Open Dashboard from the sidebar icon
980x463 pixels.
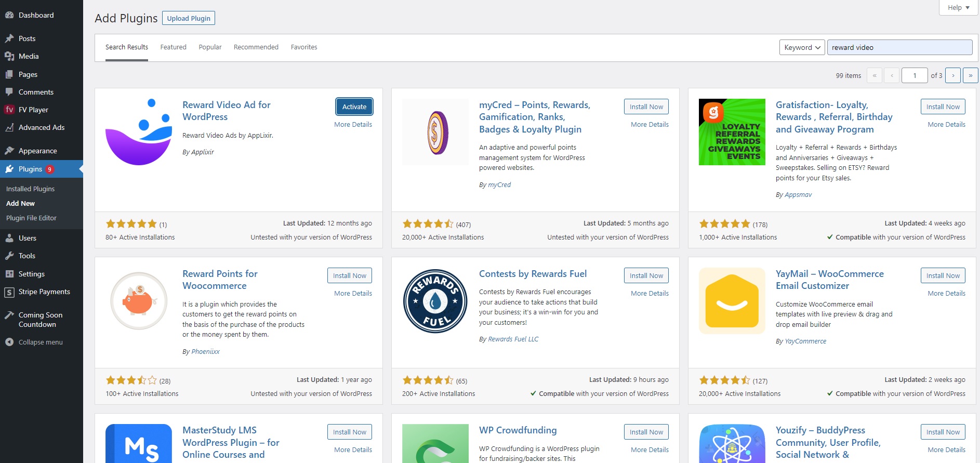(9, 15)
